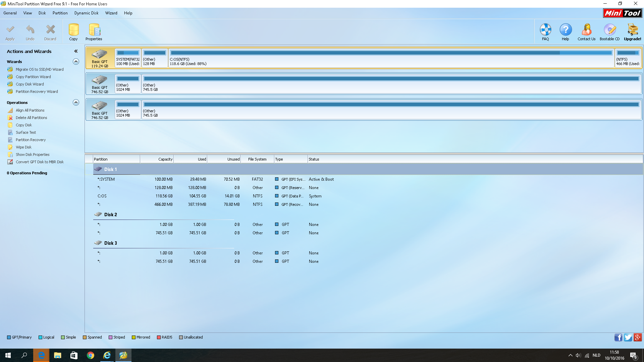Start the Copy Partition Wizard

tap(33, 77)
